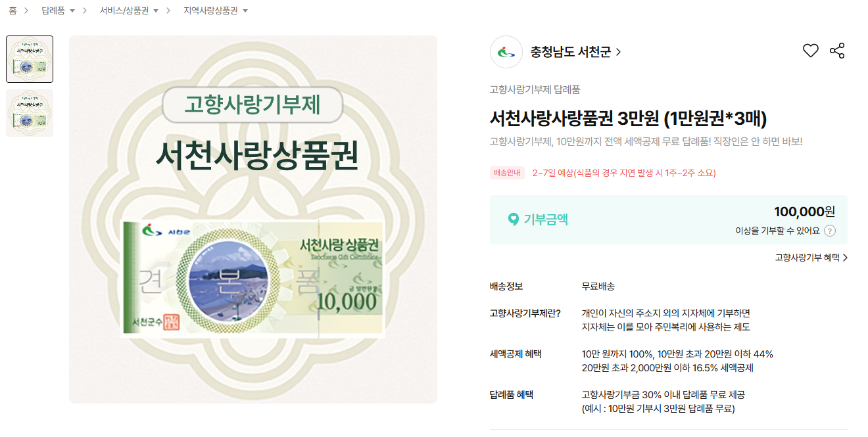Click the main 서천사랑상품권 product image
Viewport: 868px width, 437px height.
(x=253, y=219)
